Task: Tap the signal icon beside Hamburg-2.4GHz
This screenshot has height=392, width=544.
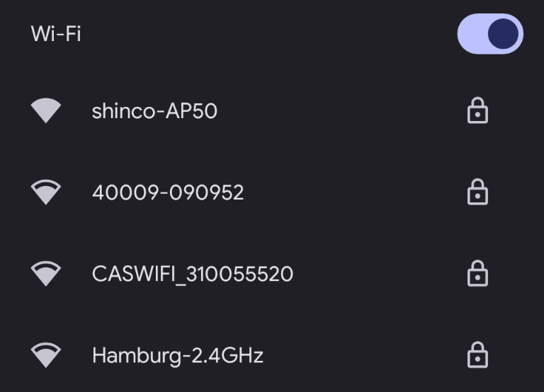Action: 46,355
